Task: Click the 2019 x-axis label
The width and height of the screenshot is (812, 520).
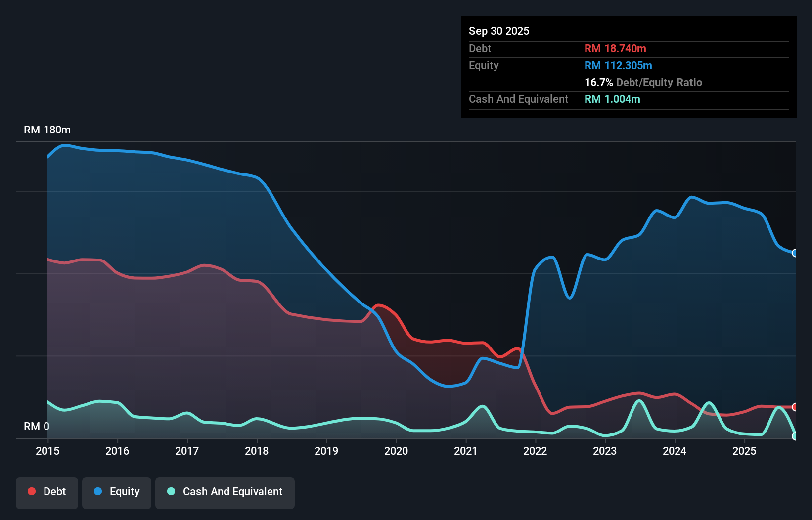Action: [326, 451]
